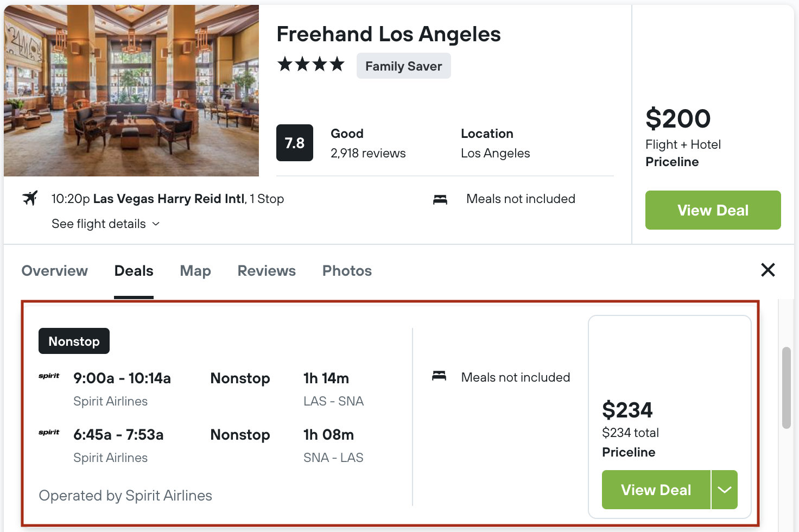799x532 pixels.
Task: Switch to the Photos tab
Action: click(347, 271)
